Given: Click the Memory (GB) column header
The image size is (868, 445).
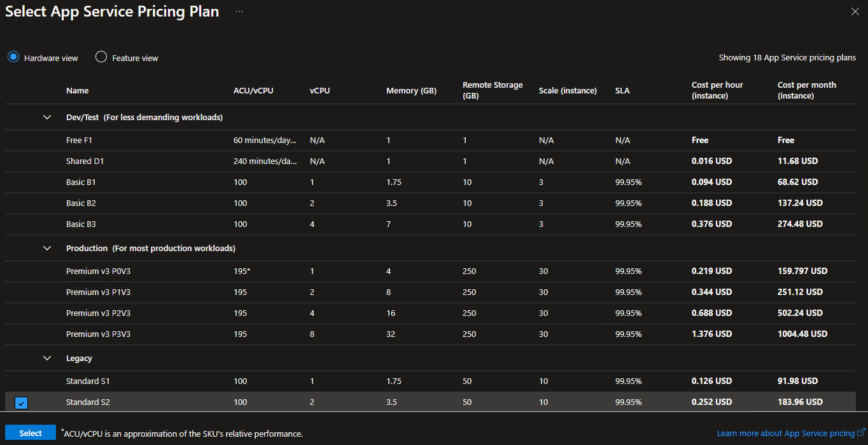Looking at the screenshot, I should pos(412,91).
